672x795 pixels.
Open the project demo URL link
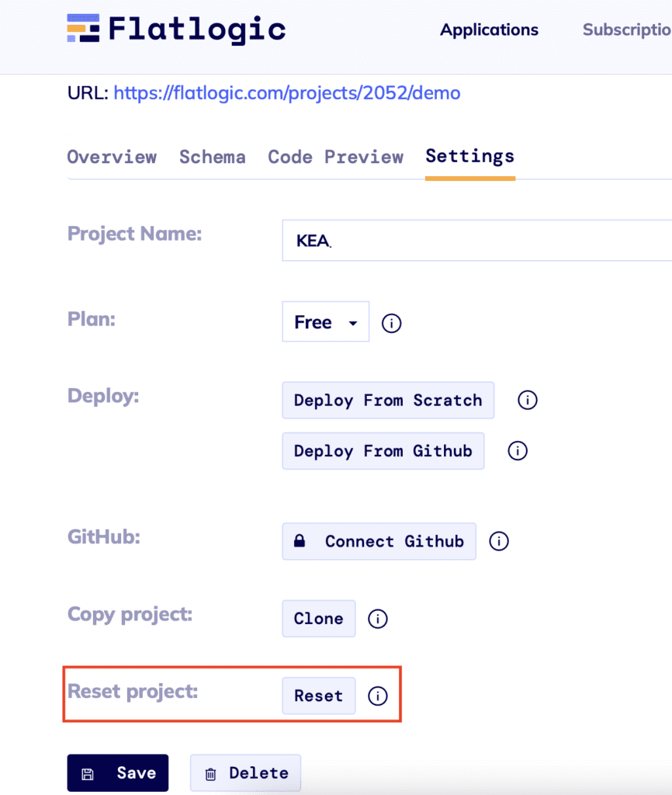tap(287, 93)
